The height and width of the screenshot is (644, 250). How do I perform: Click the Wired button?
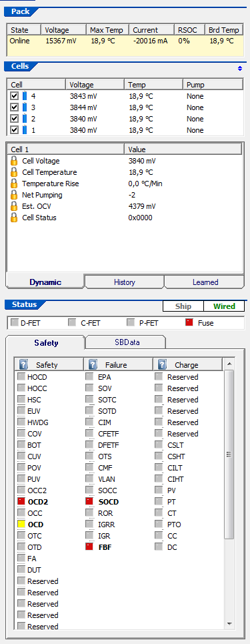pyautogui.click(x=224, y=306)
